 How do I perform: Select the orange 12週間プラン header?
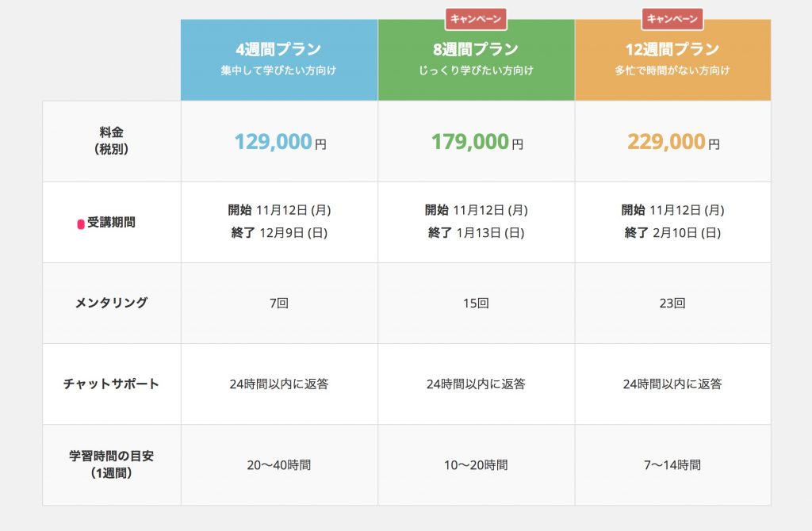point(672,59)
